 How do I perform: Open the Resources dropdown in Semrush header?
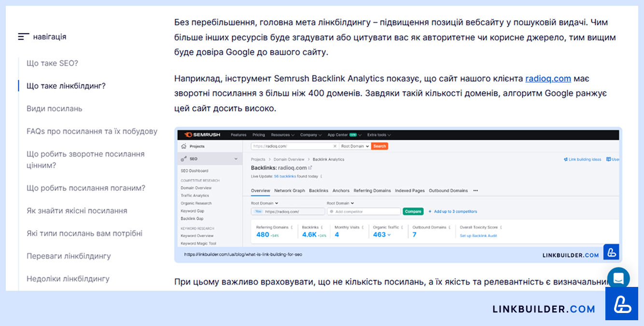click(282, 135)
